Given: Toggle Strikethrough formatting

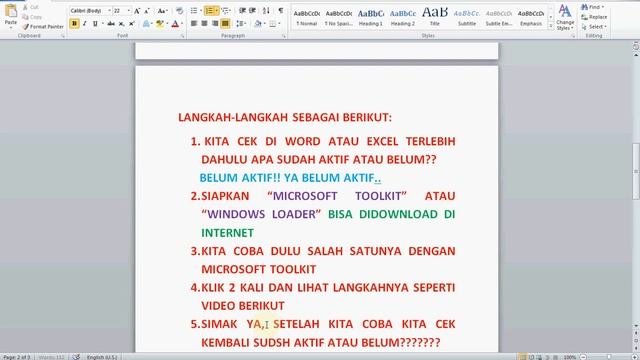Looking at the screenshot, I should click(111, 24).
